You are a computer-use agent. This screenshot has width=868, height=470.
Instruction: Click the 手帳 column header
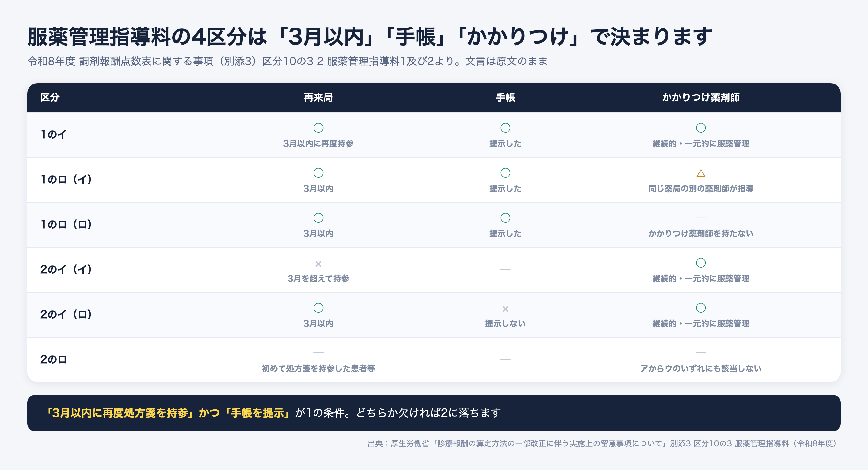click(505, 98)
